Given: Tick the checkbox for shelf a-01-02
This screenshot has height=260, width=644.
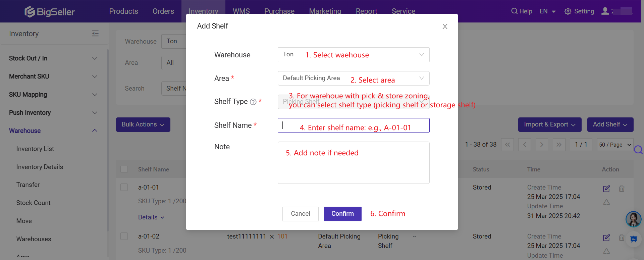Looking at the screenshot, I should click(x=124, y=236).
